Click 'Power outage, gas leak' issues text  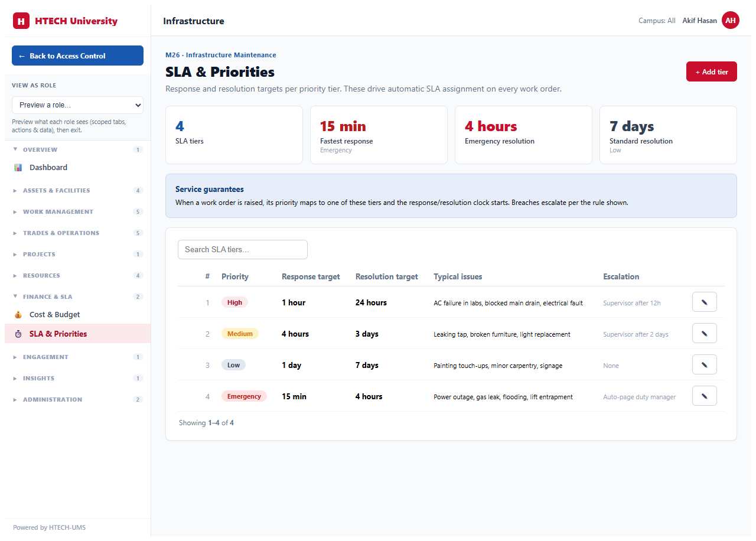click(503, 397)
